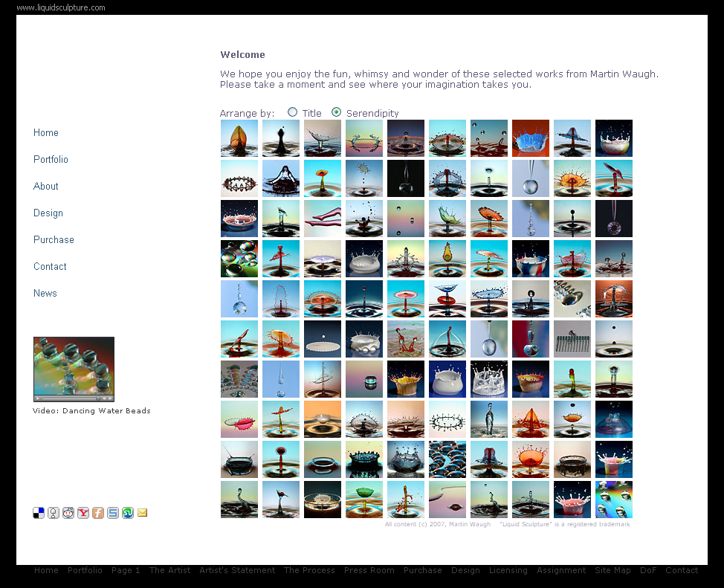Select the Serendipity arrange option

pyautogui.click(x=337, y=112)
